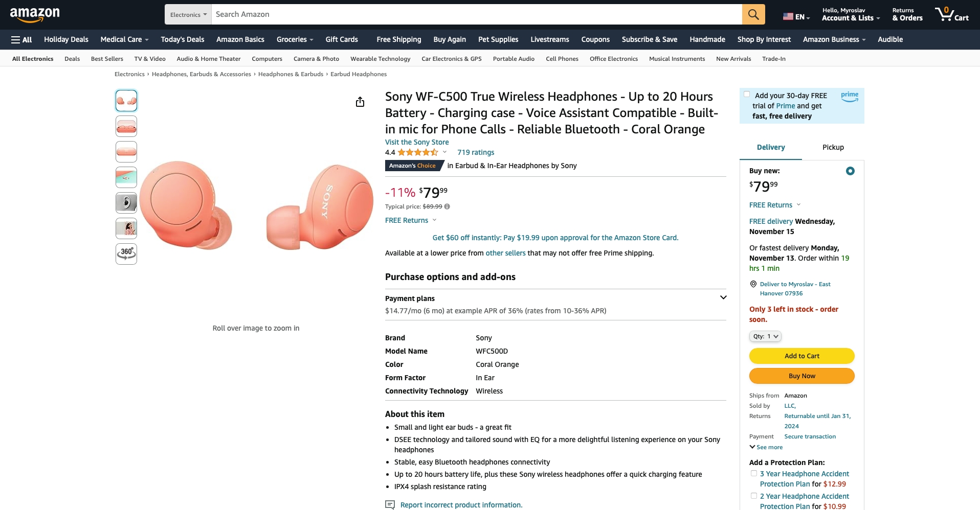Viewport: 980px width, 510px height.
Task: Expand the Payment plans section
Action: tap(723, 297)
